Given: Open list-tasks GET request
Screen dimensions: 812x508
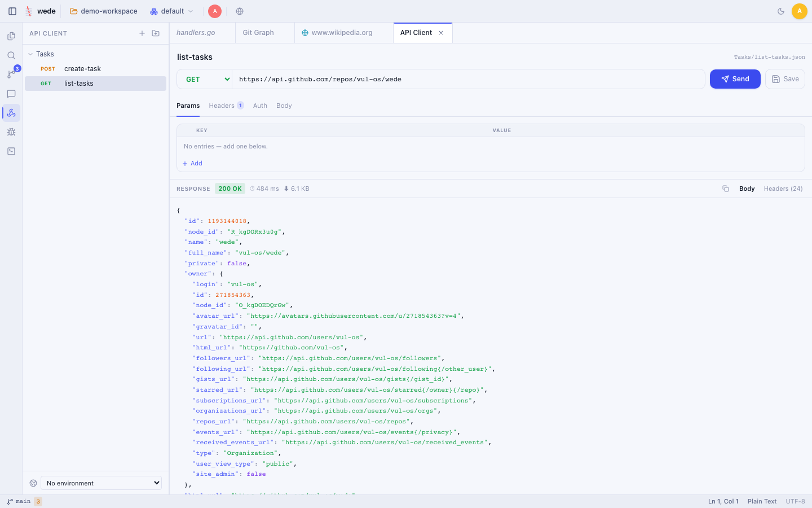Looking at the screenshot, I should tap(96, 84).
